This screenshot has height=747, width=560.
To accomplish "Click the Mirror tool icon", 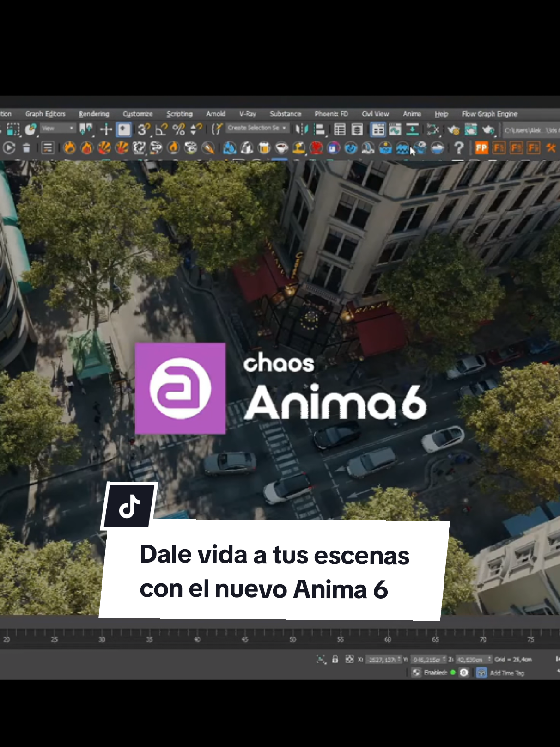I will [x=302, y=129].
